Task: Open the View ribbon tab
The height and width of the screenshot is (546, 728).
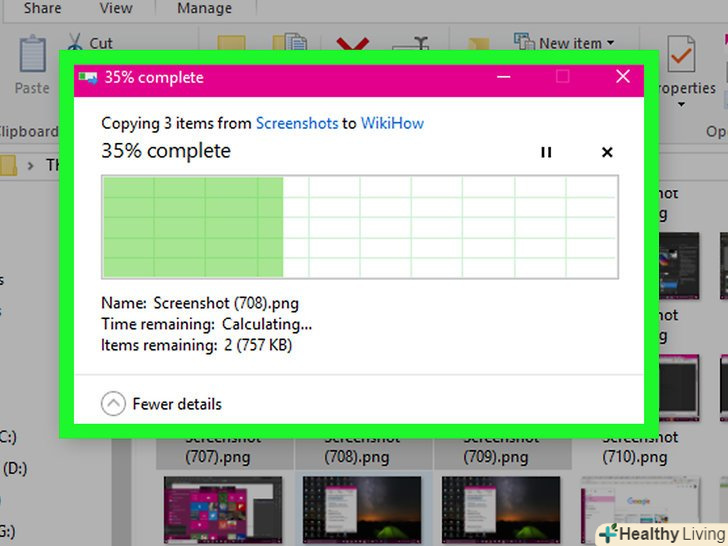Action: [116, 8]
